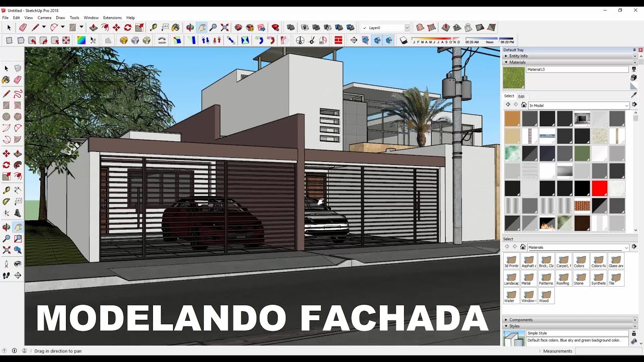Open the File menu
The height and width of the screenshot is (362, 644).
pos(5,18)
